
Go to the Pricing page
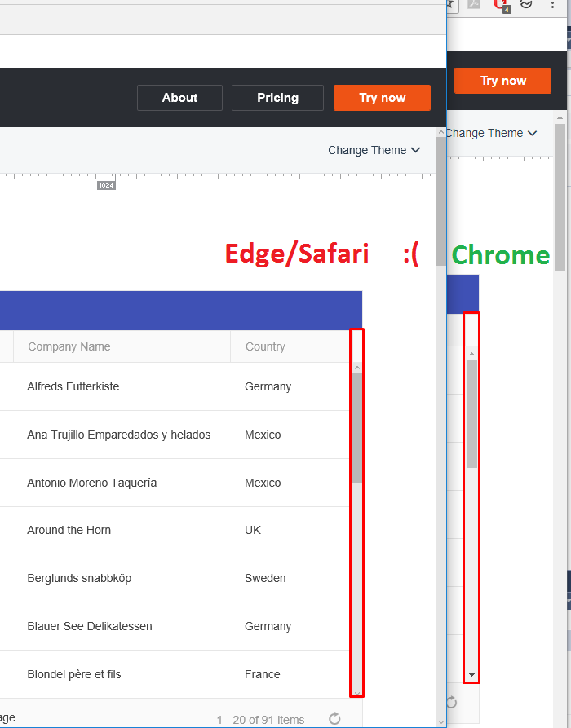coord(277,98)
